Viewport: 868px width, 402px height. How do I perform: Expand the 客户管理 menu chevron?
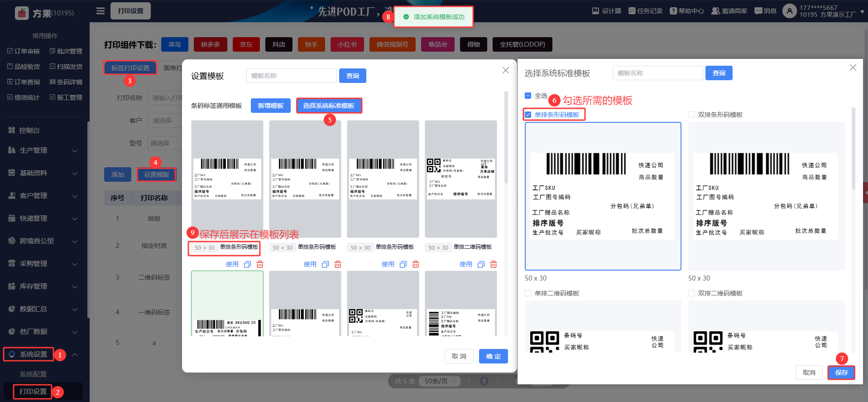(x=75, y=196)
